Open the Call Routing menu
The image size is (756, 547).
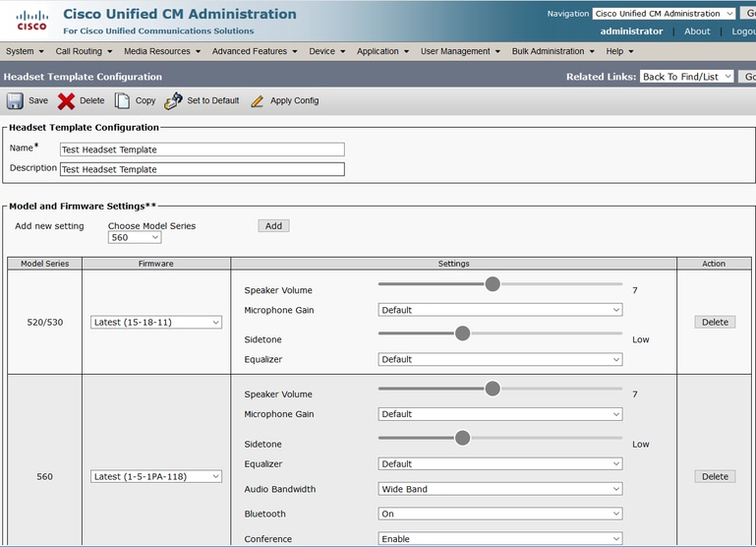[84, 51]
